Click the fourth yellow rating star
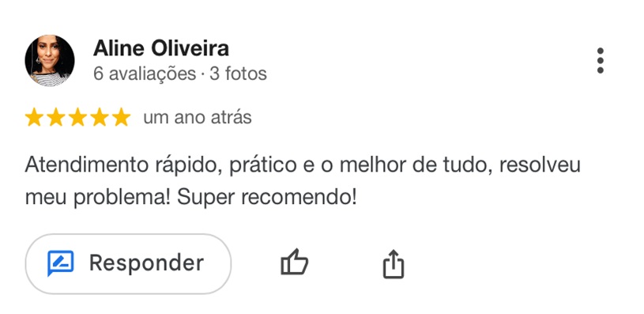This screenshot has width=644, height=314. [x=100, y=118]
